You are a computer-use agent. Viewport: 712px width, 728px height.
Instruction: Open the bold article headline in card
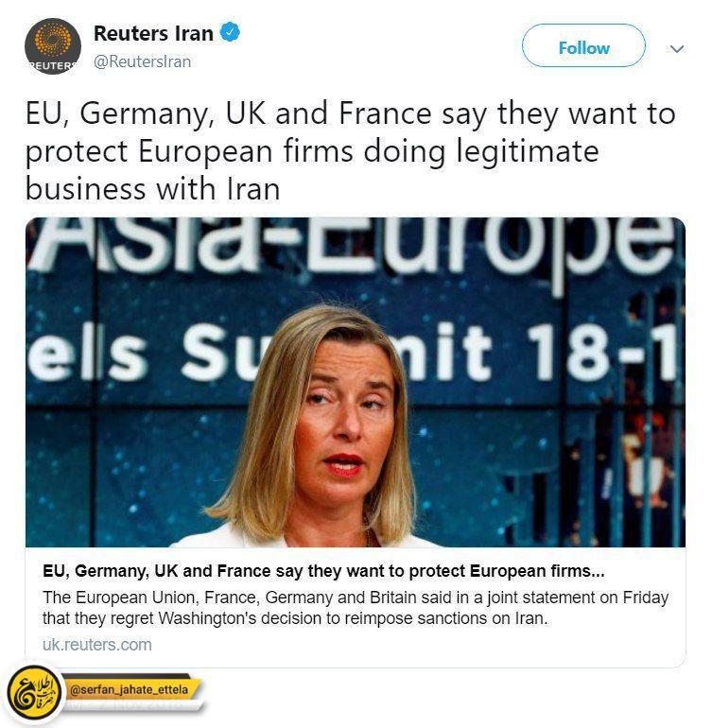coord(323,571)
